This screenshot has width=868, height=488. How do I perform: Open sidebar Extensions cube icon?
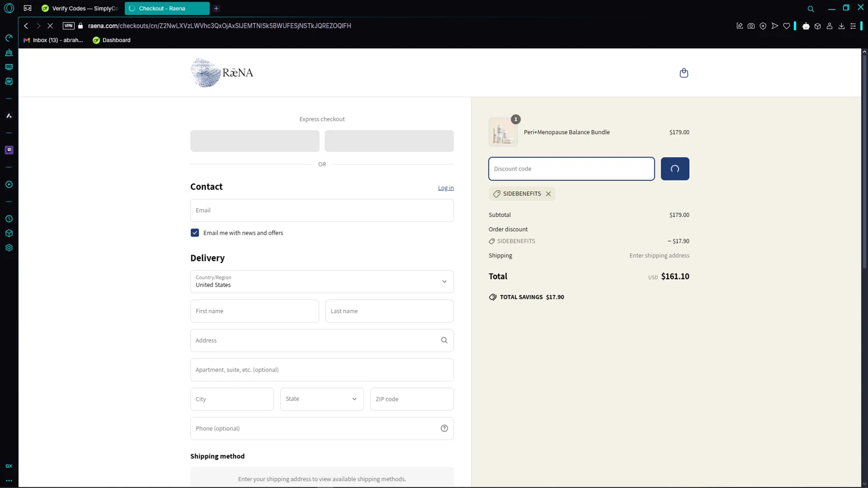point(9,234)
